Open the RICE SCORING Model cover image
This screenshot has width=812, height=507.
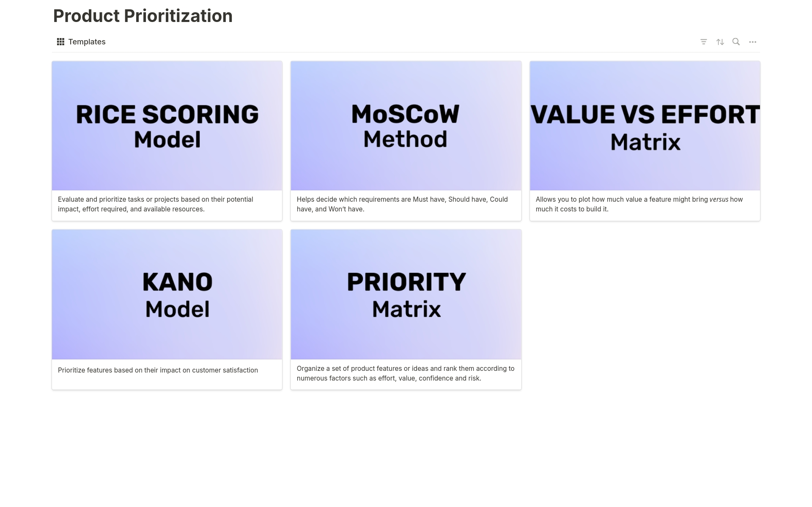167,126
